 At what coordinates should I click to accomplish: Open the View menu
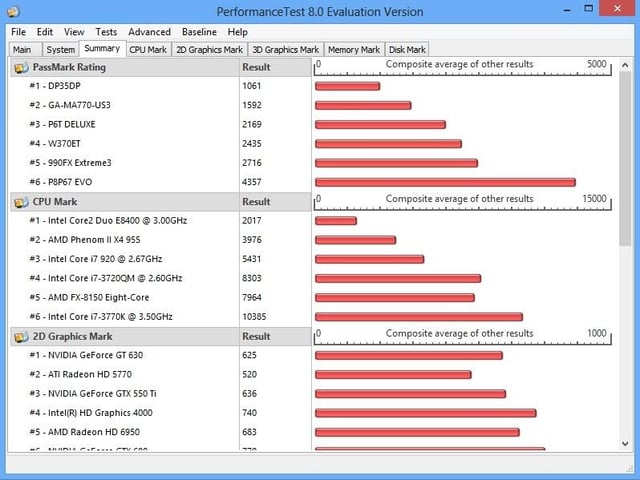[74, 32]
